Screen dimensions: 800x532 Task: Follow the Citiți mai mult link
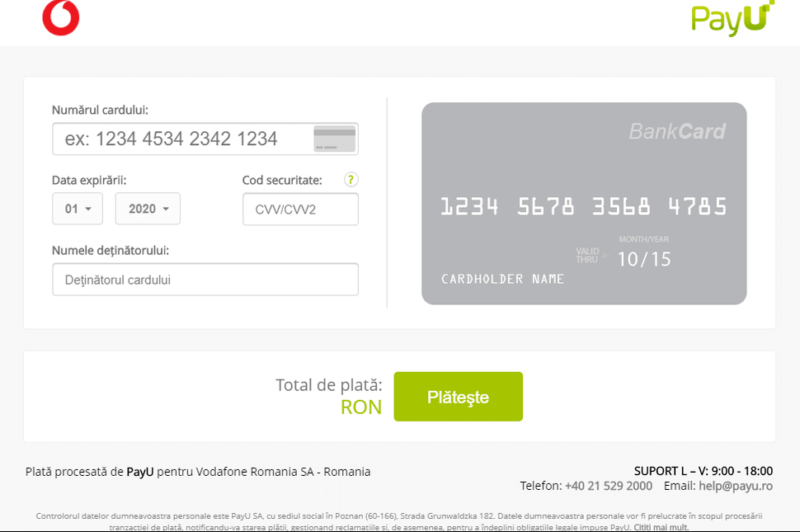[661, 527]
